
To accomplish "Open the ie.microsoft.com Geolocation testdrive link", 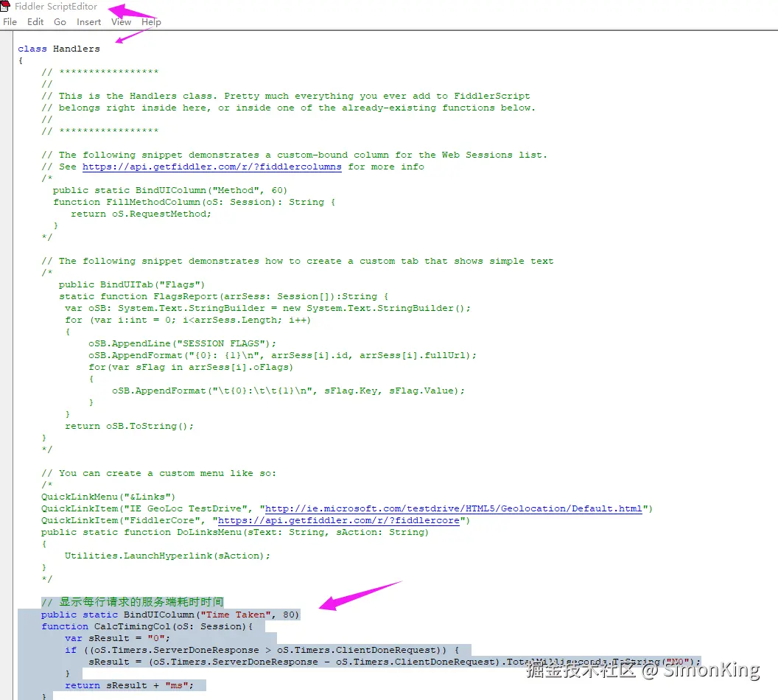I will click(x=454, y=508).
